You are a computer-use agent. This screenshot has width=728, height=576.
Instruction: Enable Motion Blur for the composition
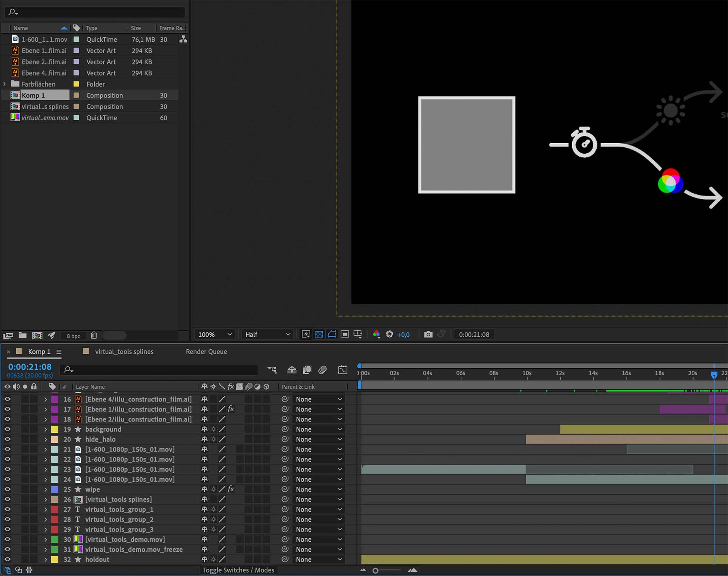pyautogui.click(x=322, y=370)
